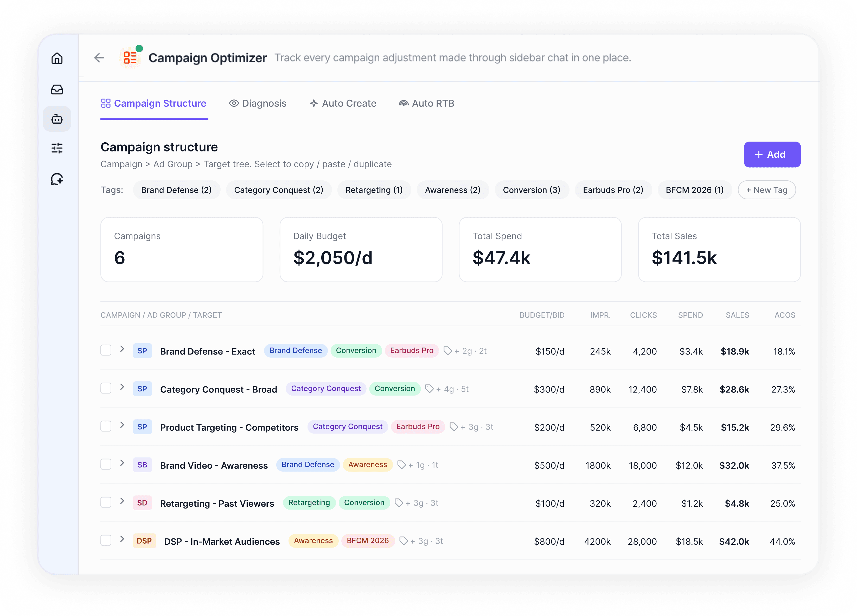Select Product Targeting - Competitors checkbox
The image size is (857, 616).
tap(106, 426)
